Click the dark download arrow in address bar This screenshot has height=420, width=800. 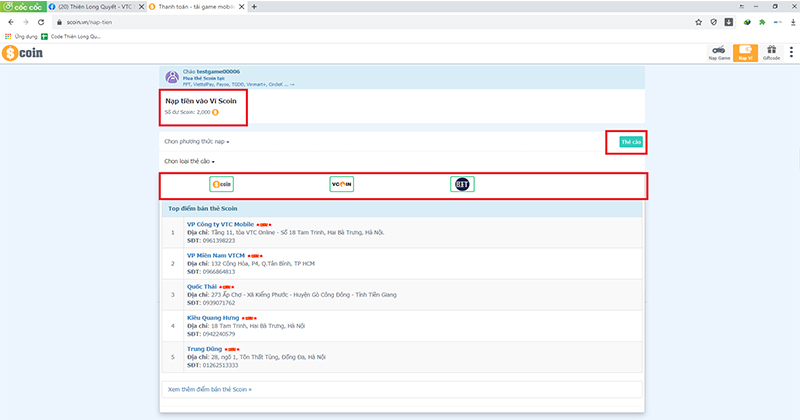(729, 22)
